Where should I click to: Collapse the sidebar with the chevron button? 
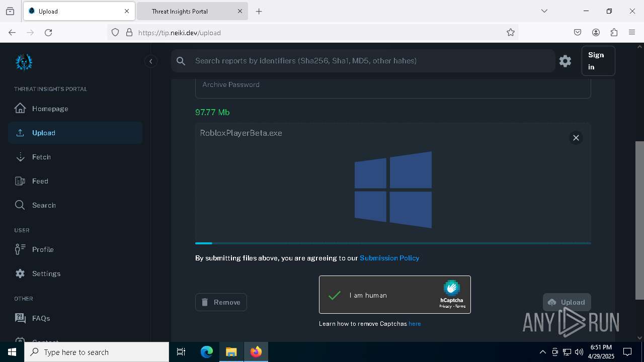(x=150, y=61)
